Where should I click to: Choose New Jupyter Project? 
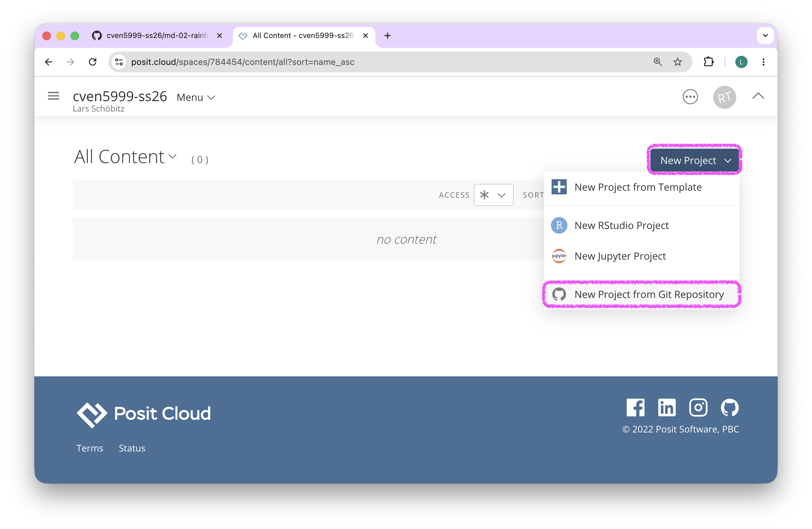click(x=642, y=256)
